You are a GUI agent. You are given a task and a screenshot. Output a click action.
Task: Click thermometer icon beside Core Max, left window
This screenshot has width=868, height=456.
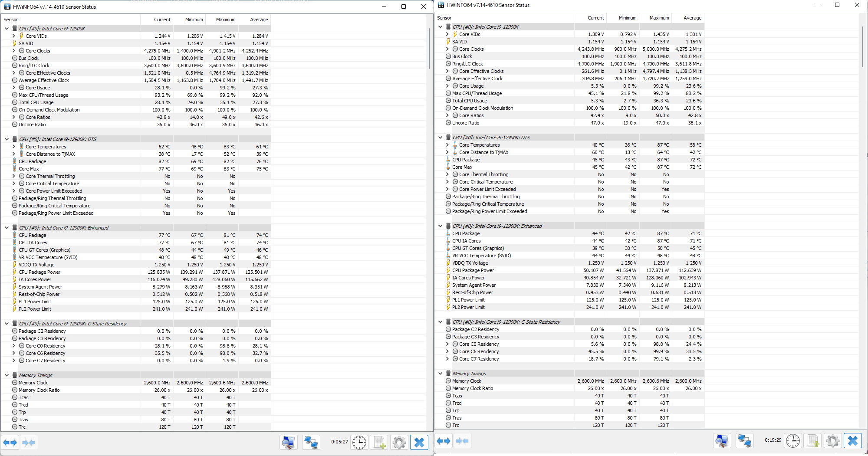[14, 169]
